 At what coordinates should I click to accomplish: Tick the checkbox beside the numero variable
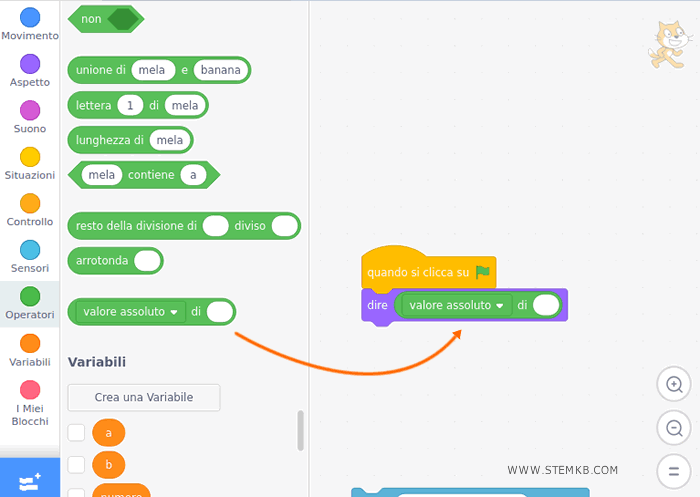click(x=76, y=492)
